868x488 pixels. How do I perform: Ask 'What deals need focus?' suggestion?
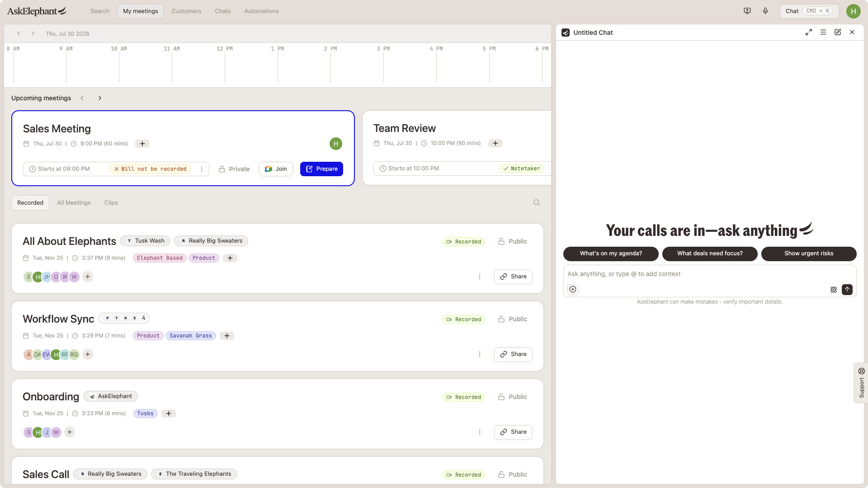[x=710, y=253]
